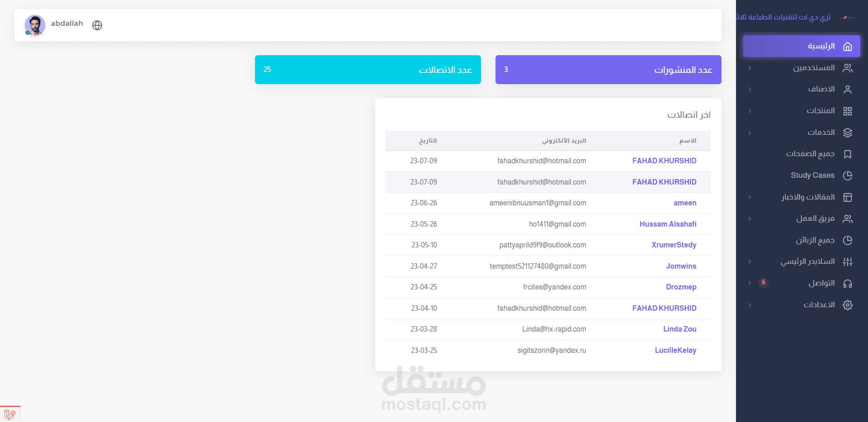Screen dimensions: 868x422
Task: Click the اخر اتصالات section heading
Action: (x=689, y=115)
